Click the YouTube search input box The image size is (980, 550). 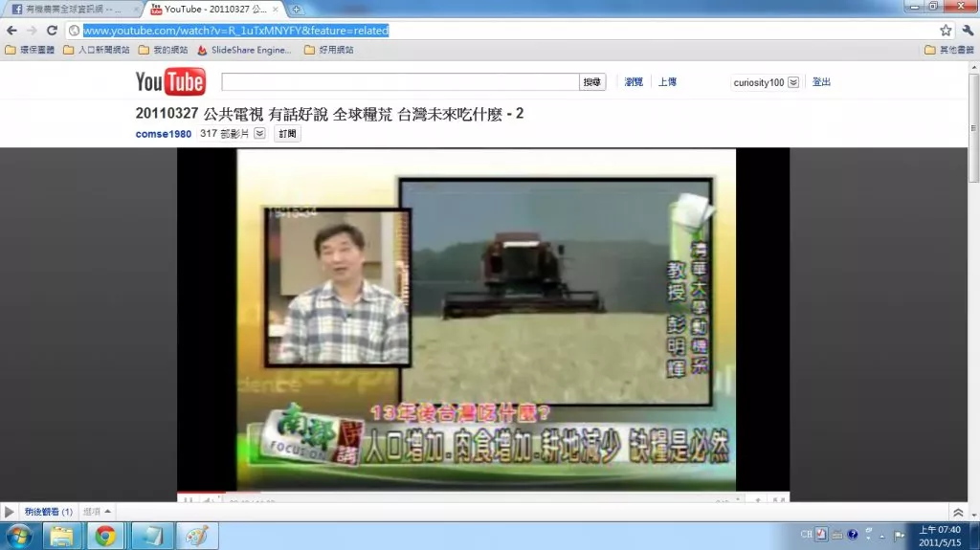[400, 82]
